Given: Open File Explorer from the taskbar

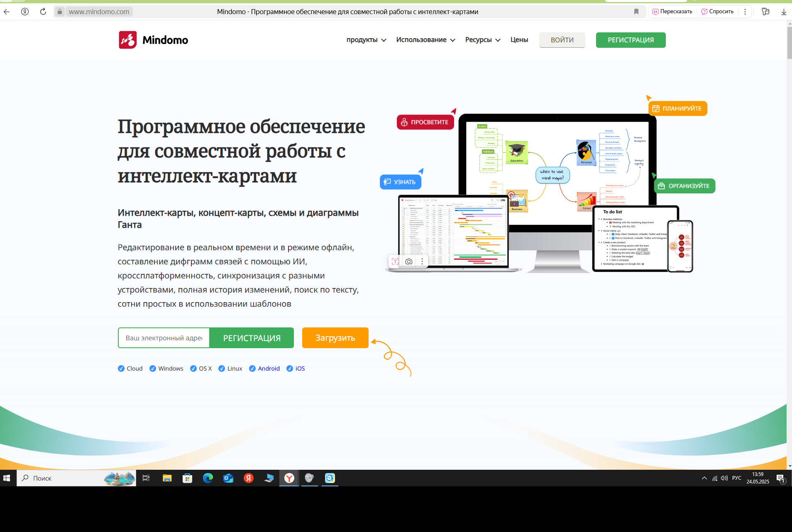Looking at the screenshot, I should (167, 478).
